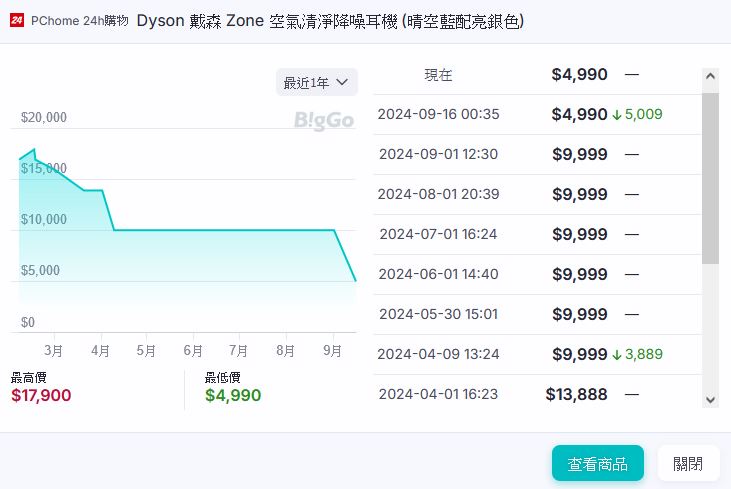Click the 9月 label on chart axis
The width and height of the screenshot is (731, 489).
tap(330, 351)
